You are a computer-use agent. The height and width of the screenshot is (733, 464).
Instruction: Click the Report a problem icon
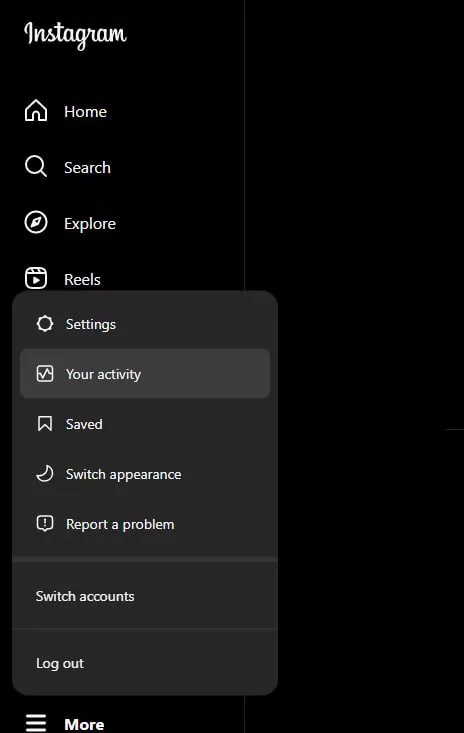point(45,524)
